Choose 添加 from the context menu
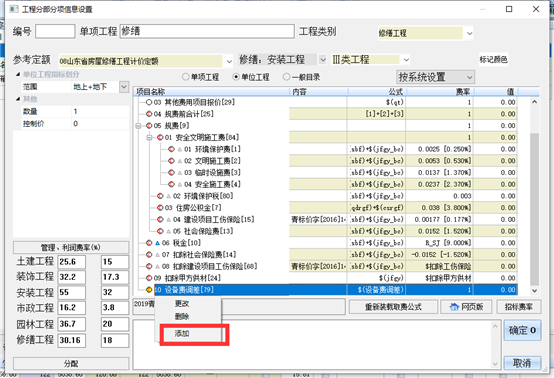554x378 pixels. [182, 333]
